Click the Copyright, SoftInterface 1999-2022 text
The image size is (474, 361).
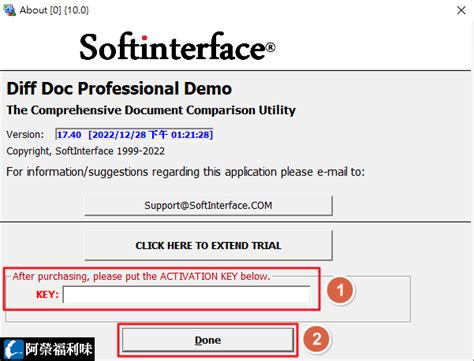click(85, 151)
